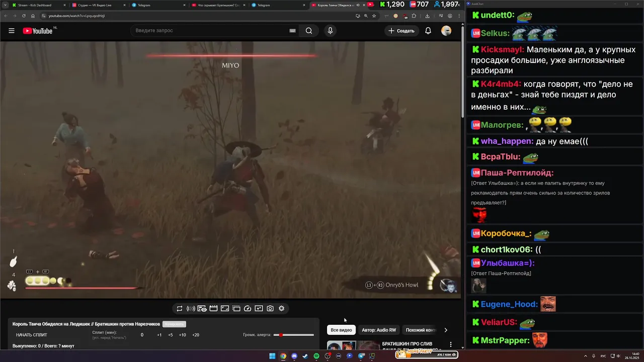Click the eye-with-window icon in the player toolbar
The image size is (644, 362).
coord(202,308)
